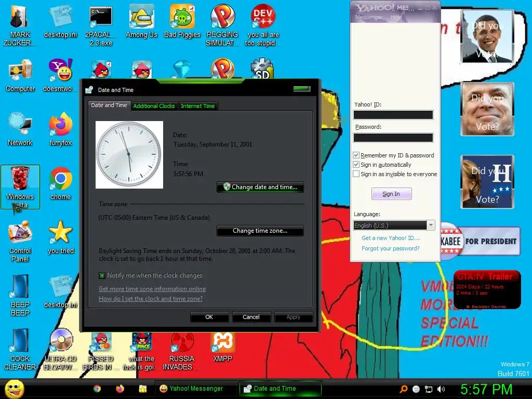
Task: Click the GTA:IV Trailer countdown gadget
Action: 487,290
